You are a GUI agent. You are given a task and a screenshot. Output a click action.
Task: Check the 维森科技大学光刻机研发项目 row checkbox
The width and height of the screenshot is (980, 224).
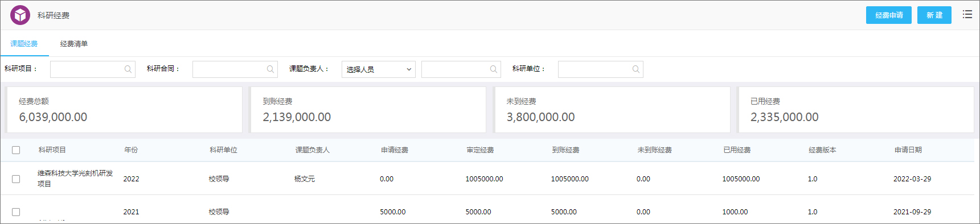[16, 179]
